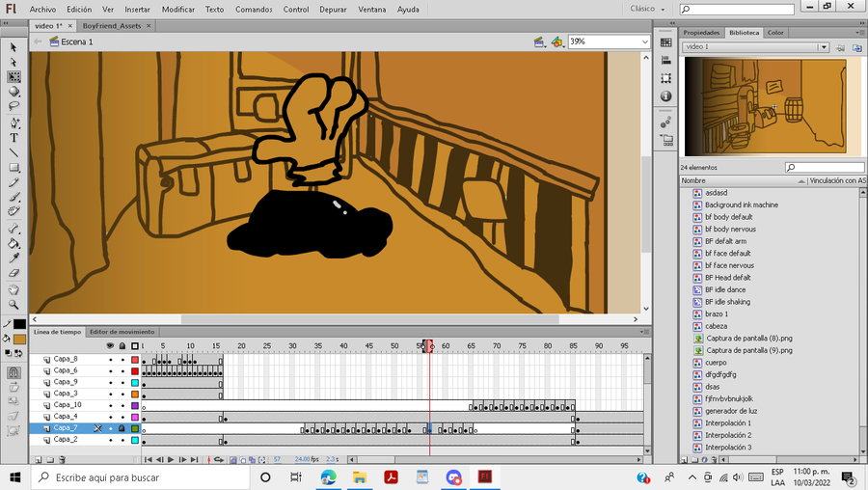
Task: Open the Archivo menu
Action: [42, 10]
